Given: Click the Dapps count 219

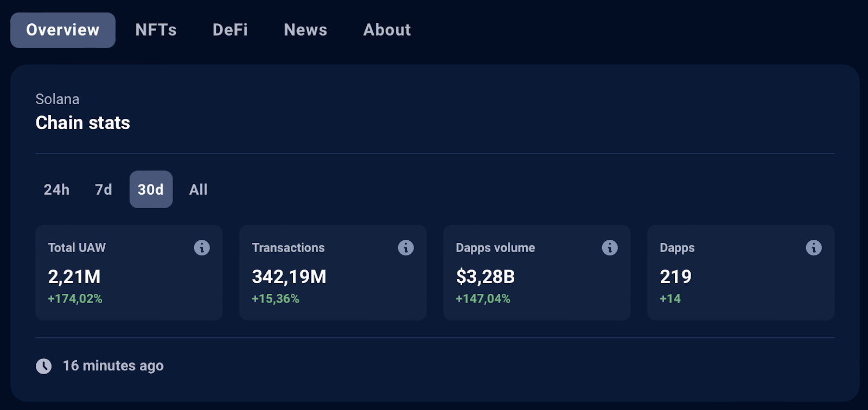Looking at the screenshot, I should (676, 277).
